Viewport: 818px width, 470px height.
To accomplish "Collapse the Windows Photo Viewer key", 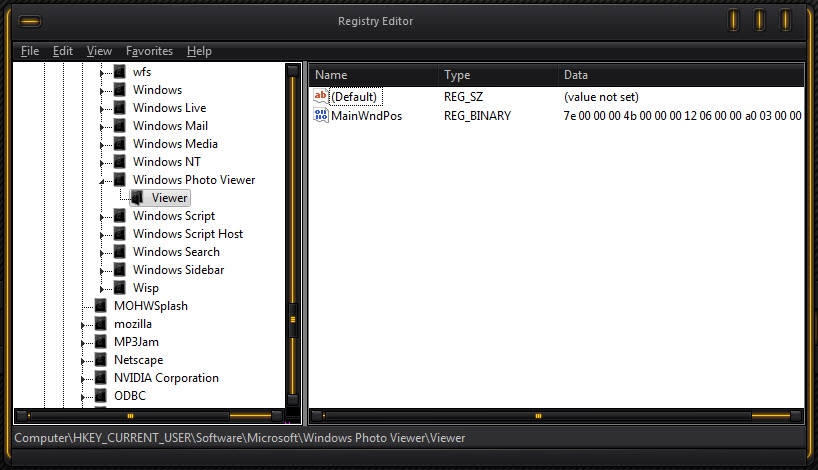I will click(x=102, y=181).
